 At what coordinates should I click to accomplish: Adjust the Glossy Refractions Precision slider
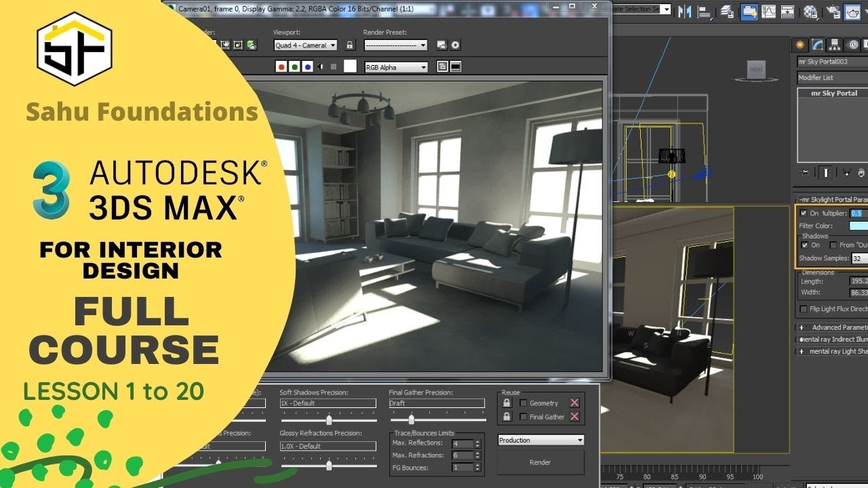329,465
